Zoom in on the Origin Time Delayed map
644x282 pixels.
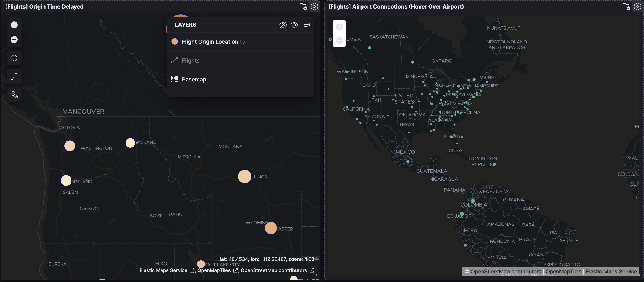(x=14, y=25)
